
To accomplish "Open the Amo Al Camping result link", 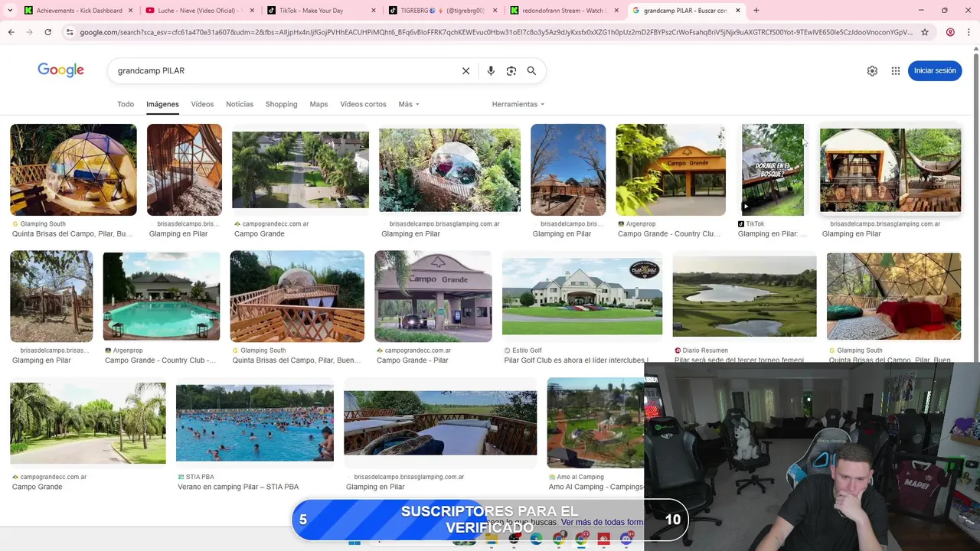I will [596, 487].
